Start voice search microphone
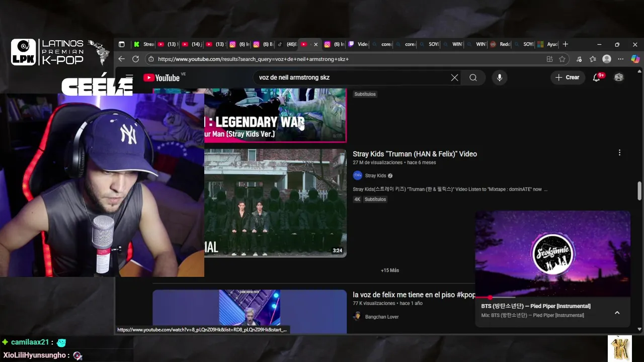644x362 pixels. tap(499, 77)
